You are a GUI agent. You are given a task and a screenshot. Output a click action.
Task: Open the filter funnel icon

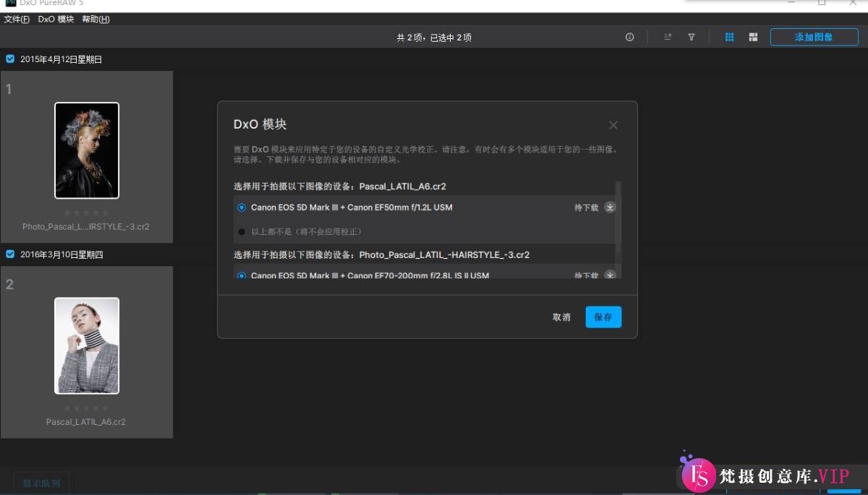tap(692, 37)
